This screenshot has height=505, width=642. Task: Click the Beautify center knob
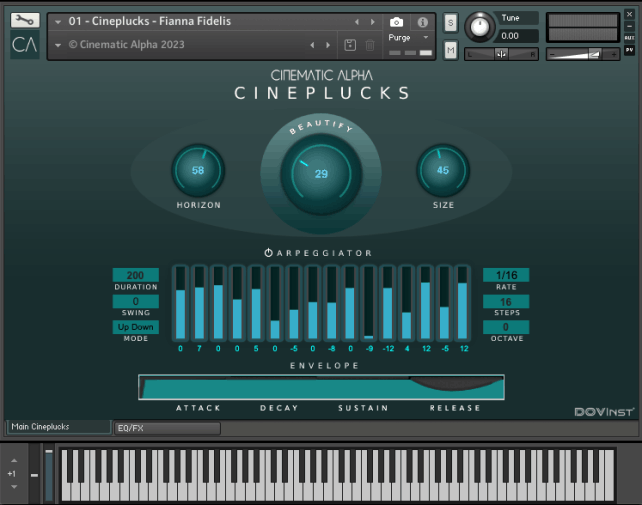[321, 174]
